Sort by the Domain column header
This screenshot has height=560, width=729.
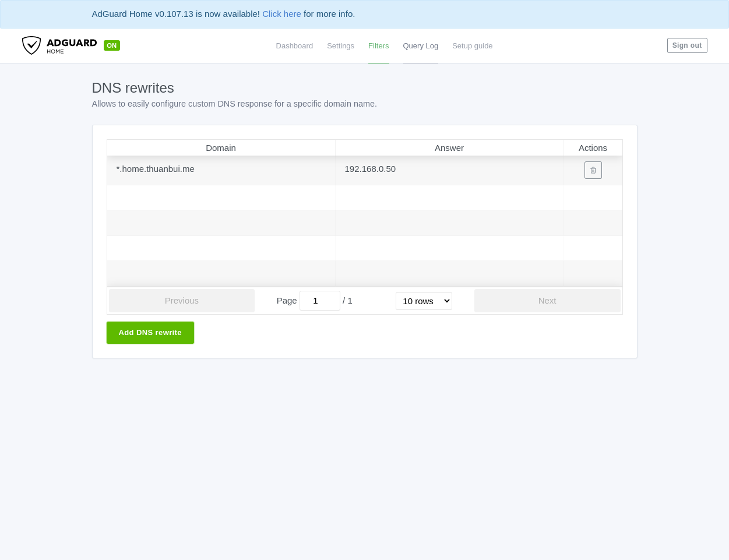221,148
